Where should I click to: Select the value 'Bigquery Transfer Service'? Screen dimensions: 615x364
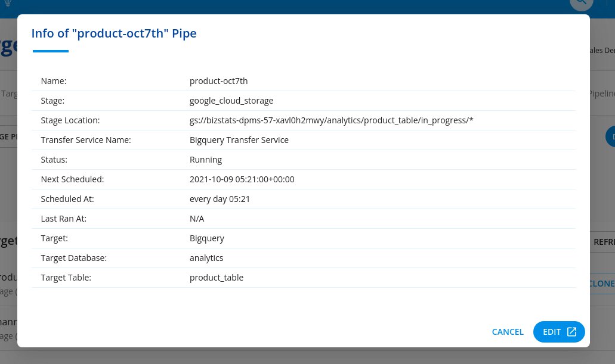coord(239,140)
